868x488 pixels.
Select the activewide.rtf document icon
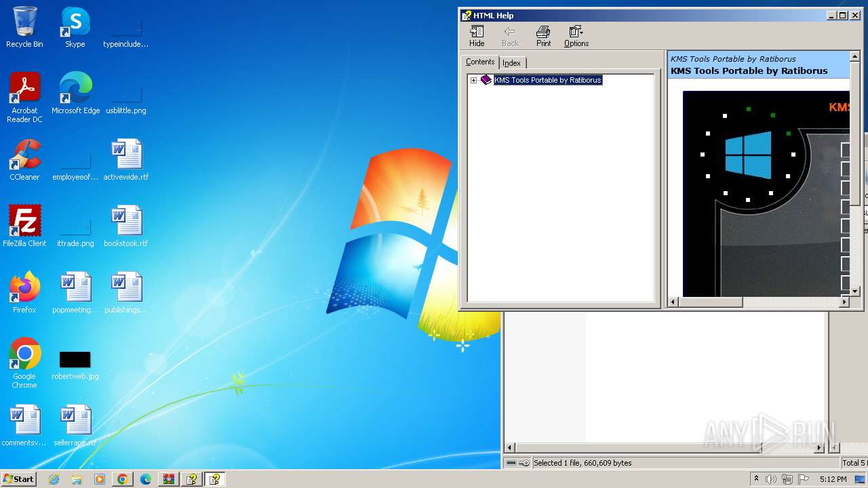click(126, 160)
